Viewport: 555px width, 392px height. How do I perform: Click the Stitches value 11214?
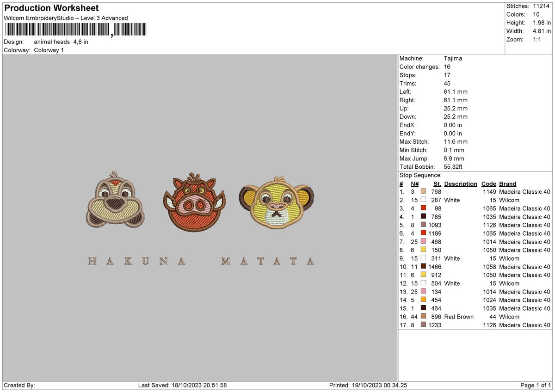541,6
